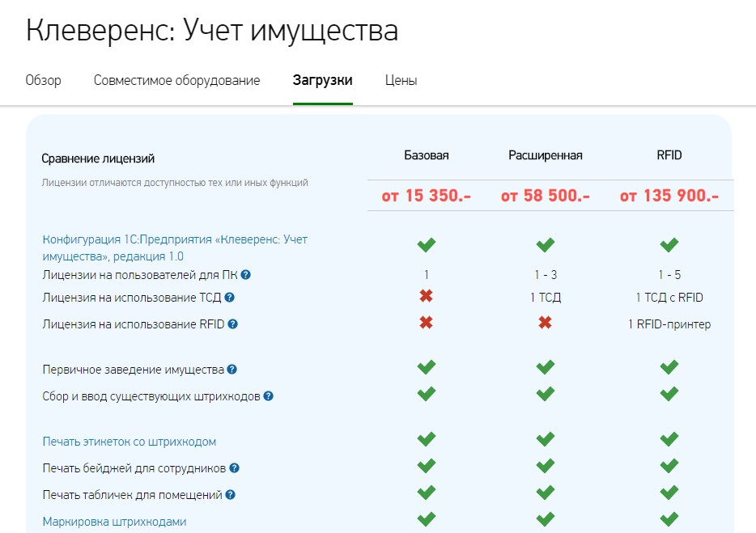Show help for Печать табличек для помещений
Image resolution: width=756 pixels, height=533 pixels.
(231, 495)
